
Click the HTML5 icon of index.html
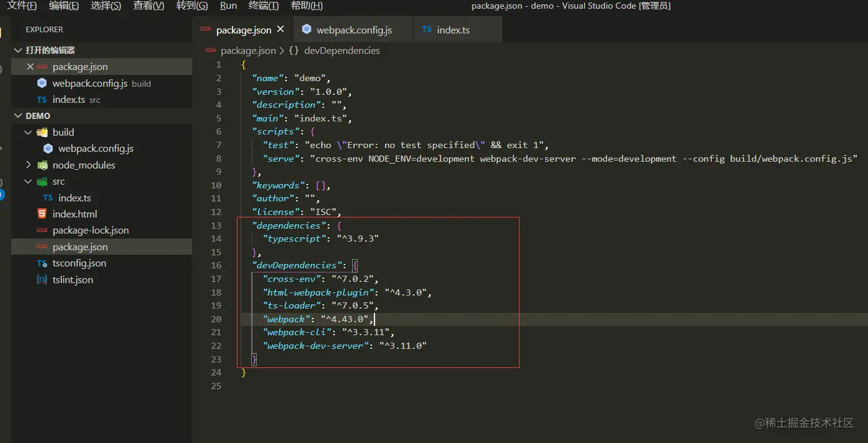click(x=42, y=214)
